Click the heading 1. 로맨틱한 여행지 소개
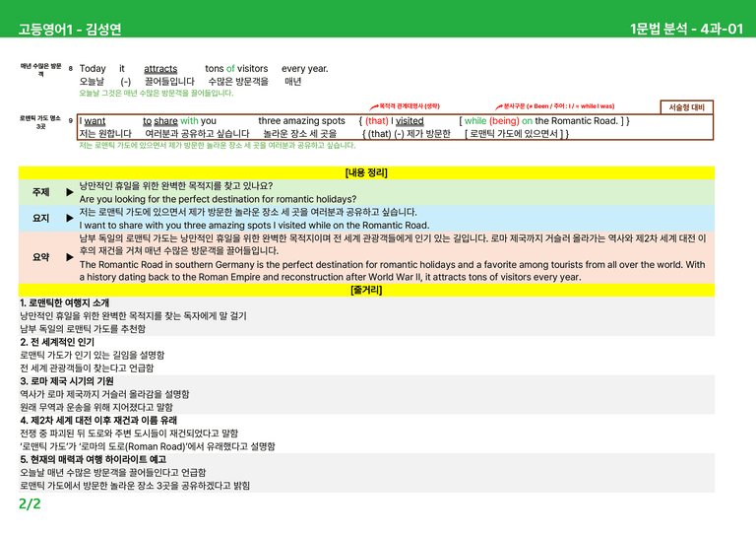Screen dimensions: 756x535 (x=65, y=302)
